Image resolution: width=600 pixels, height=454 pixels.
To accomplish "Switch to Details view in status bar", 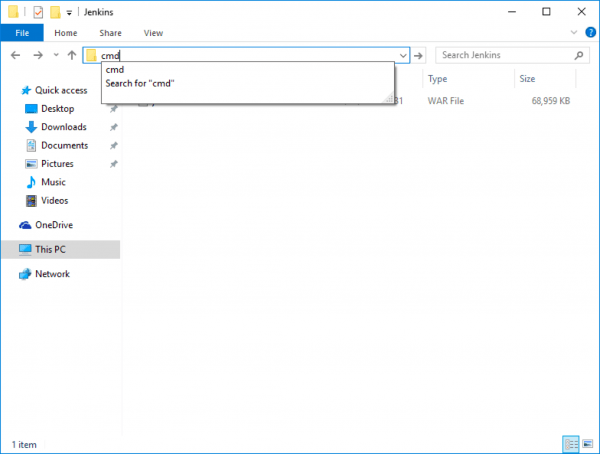I will click(571, 444).
